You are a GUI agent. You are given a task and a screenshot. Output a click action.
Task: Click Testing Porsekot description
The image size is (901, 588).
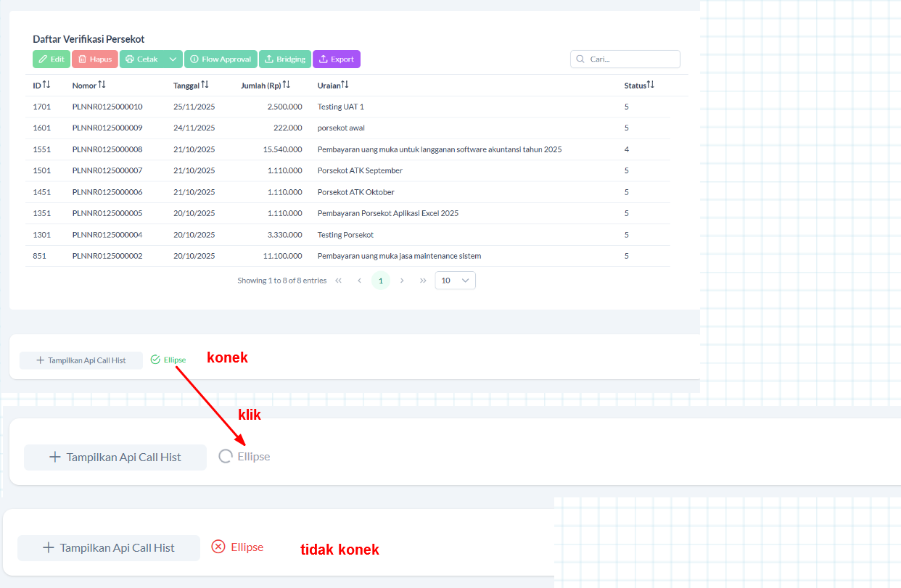tap(346, 235)
